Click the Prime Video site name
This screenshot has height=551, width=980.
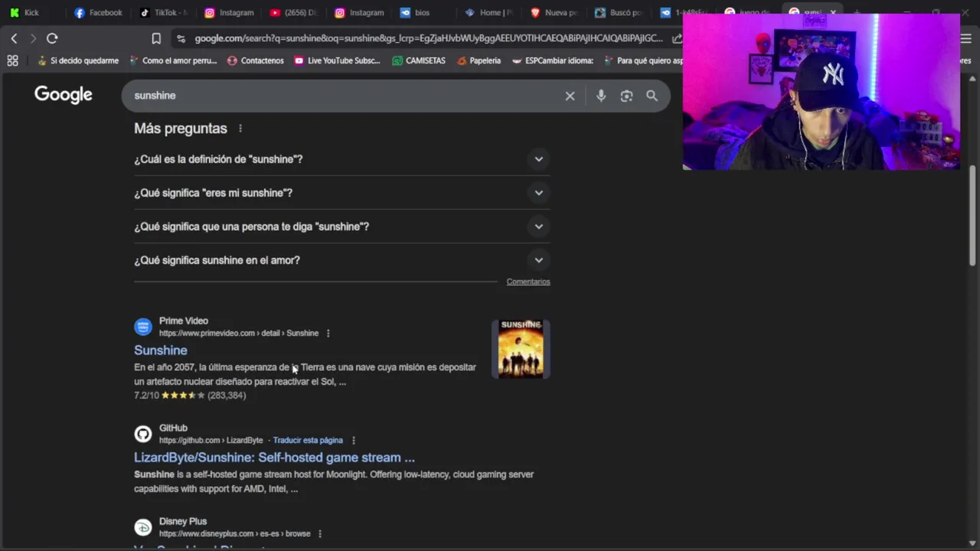tap(184, 321)
